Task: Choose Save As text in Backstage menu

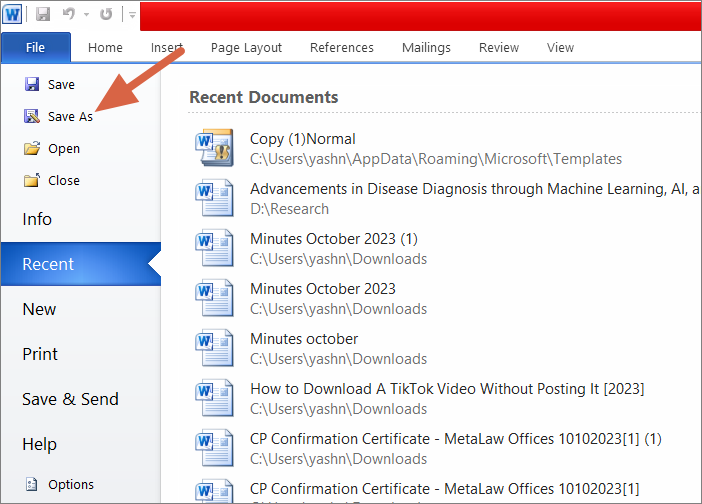Action: (x=70, y=117)
